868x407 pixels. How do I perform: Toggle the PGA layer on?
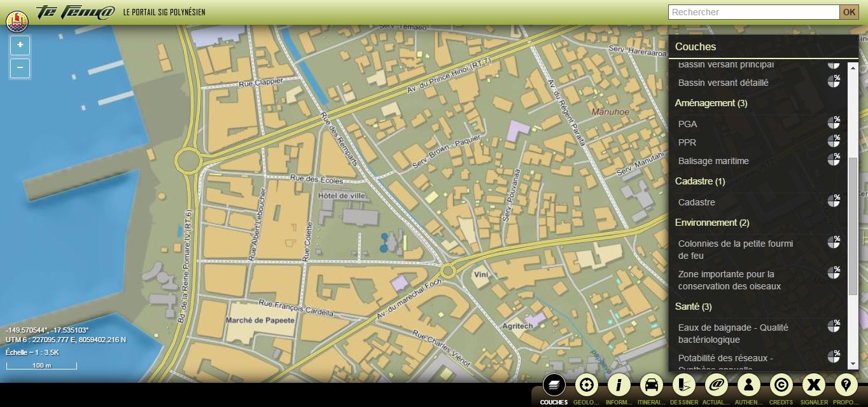point(687,124)
